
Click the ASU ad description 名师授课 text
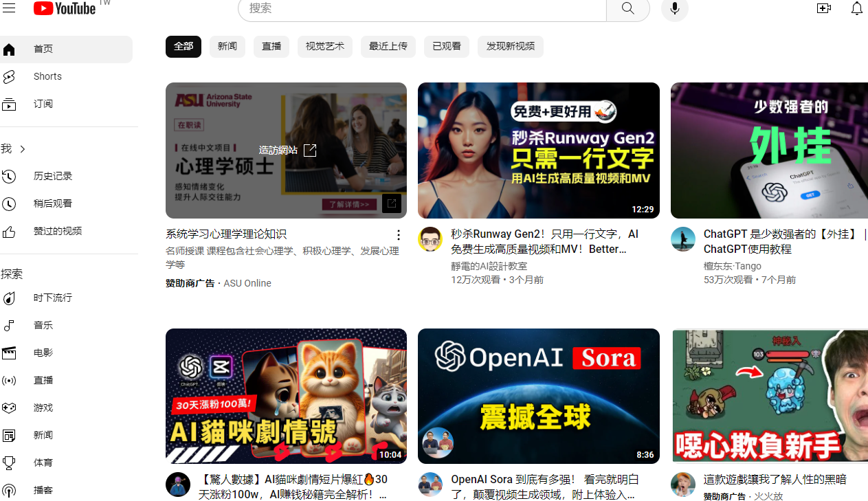pyautogui.click(x=282, y=258)
